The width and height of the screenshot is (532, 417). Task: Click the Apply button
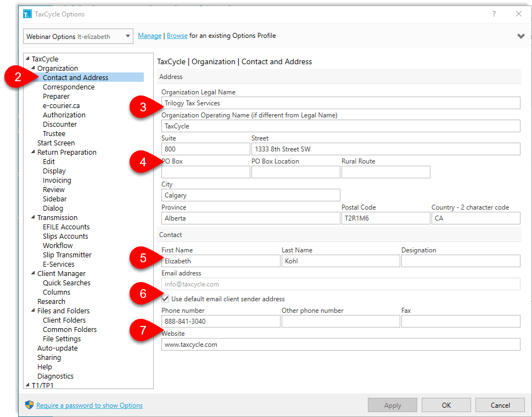[393, 405]
